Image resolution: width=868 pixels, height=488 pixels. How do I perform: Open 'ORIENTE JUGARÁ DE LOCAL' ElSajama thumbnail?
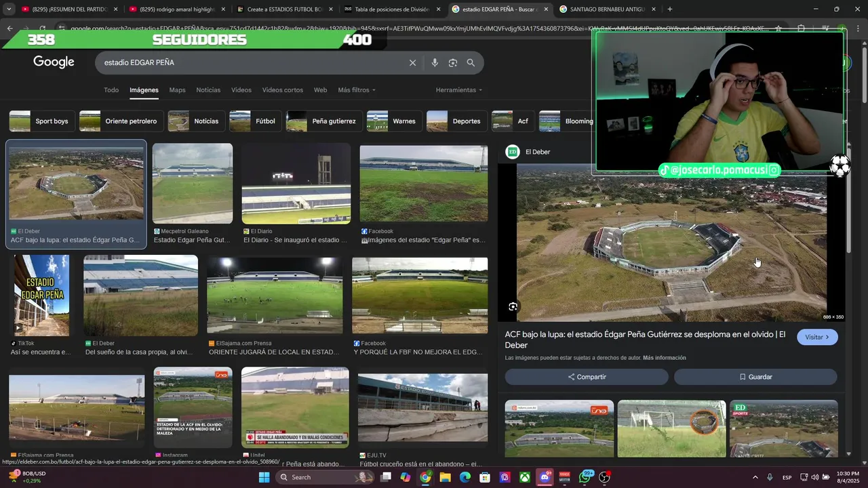(275, 296)
